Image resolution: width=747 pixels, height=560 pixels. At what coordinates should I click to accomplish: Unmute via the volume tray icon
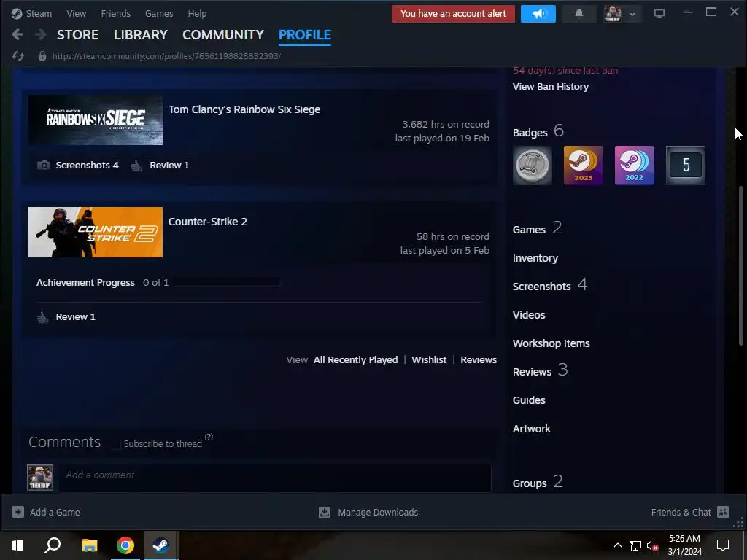(x=652, y=545)
